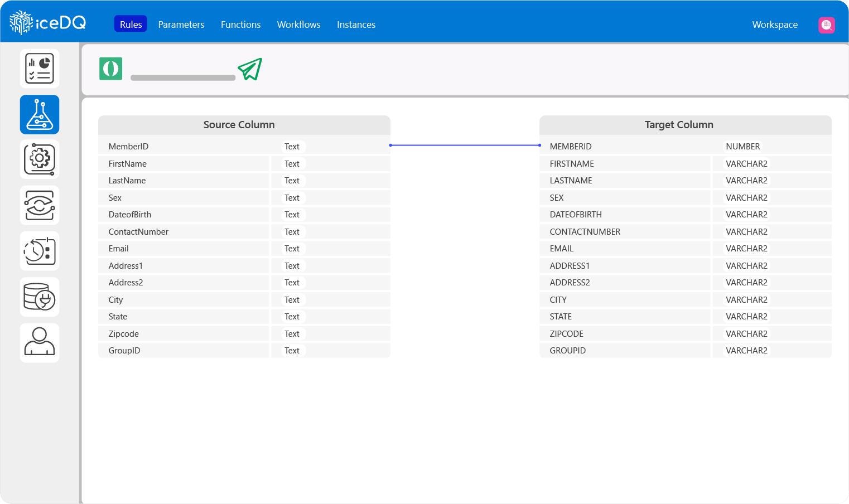Go to the Workflows tab

pos(298,25)
